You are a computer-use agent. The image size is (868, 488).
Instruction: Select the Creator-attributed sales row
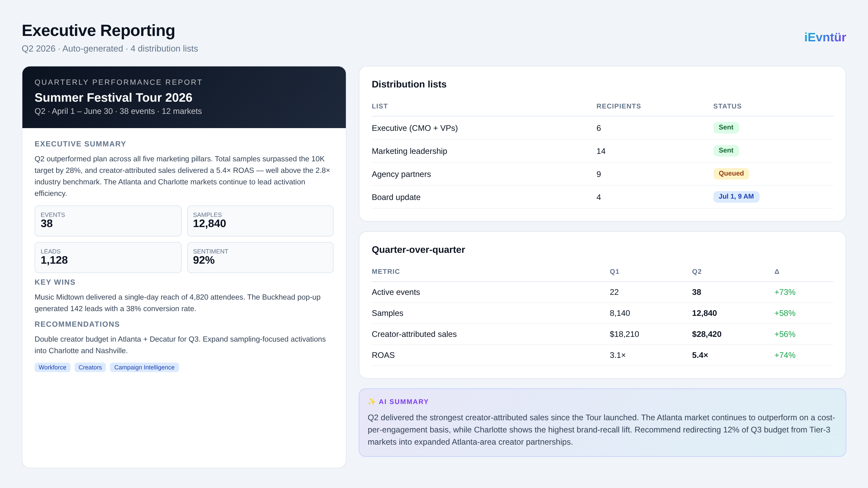[603, 334]
